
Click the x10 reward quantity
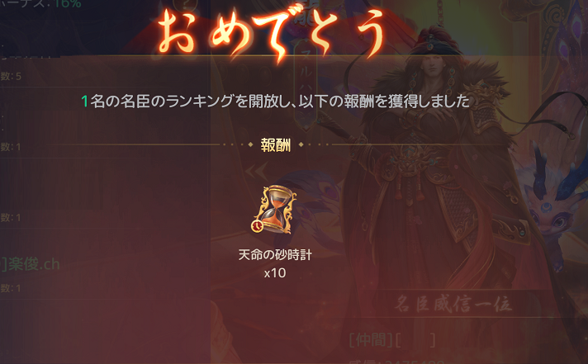point(275,273)
